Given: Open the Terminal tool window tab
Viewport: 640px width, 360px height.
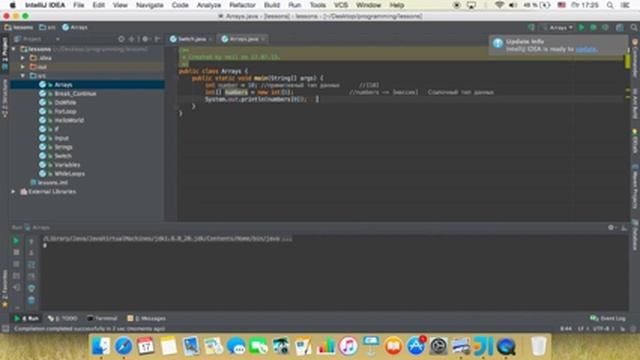Looking at the screenshot, I should pos(102,318).
